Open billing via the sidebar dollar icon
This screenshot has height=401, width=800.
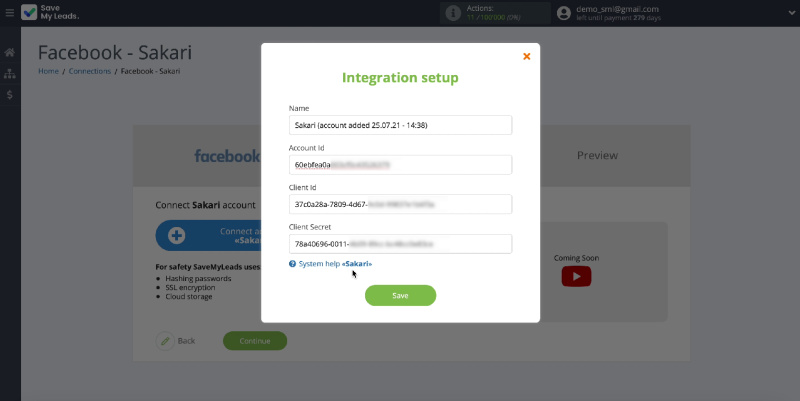[x=10, y=95]
